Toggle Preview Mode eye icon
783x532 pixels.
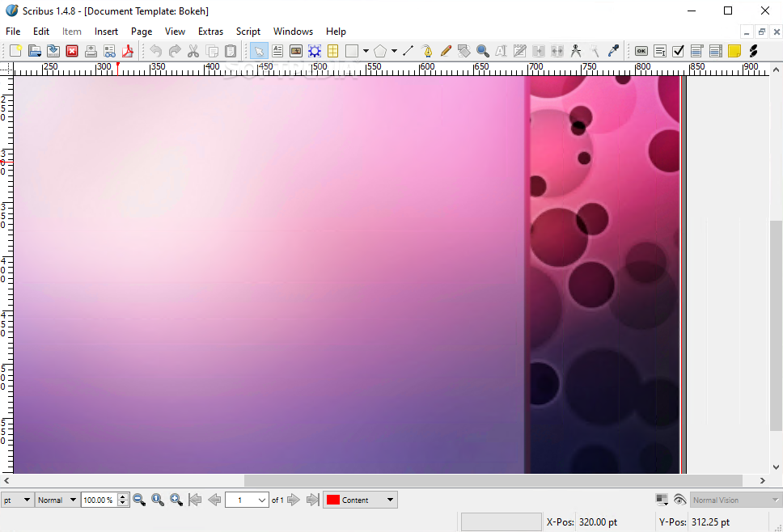pos(679,500)
